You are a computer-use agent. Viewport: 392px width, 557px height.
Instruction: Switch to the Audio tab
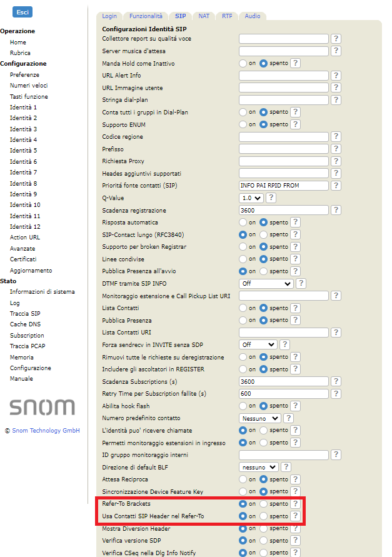point(253,16)
